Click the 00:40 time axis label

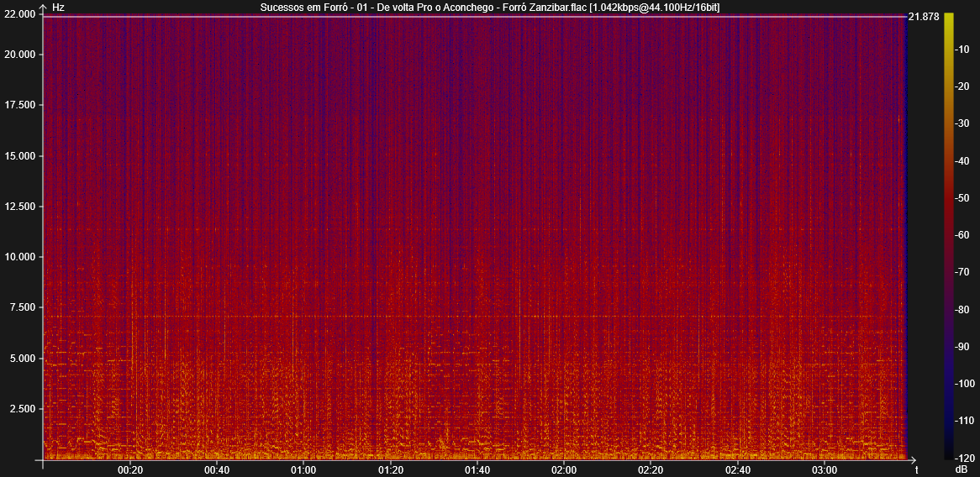(x=216, y=469)
